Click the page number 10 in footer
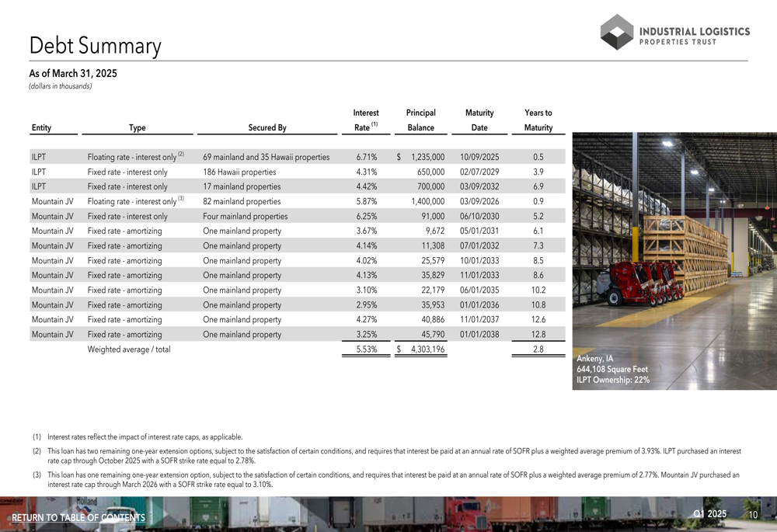The width and height of the screenshot is (777, 532). [753, 515]
